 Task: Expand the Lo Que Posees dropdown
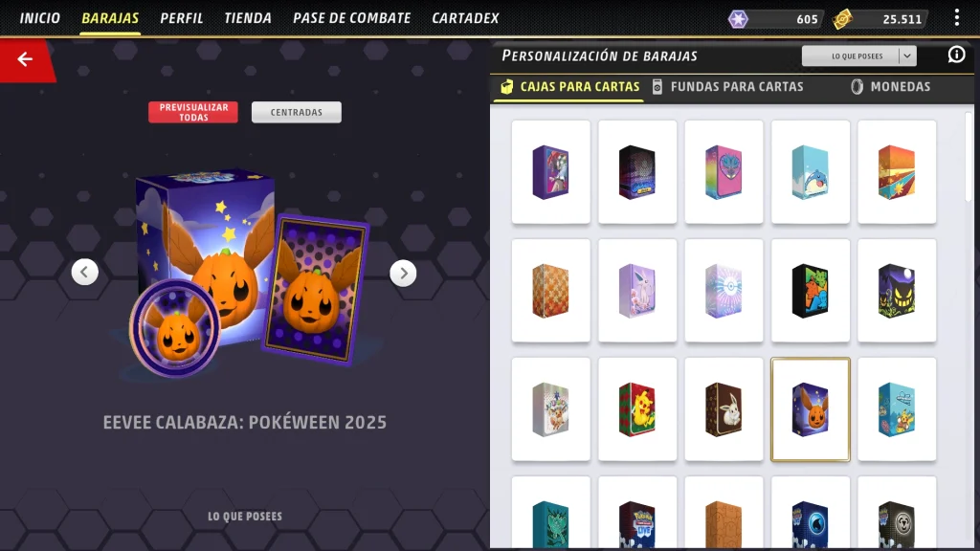858,56
